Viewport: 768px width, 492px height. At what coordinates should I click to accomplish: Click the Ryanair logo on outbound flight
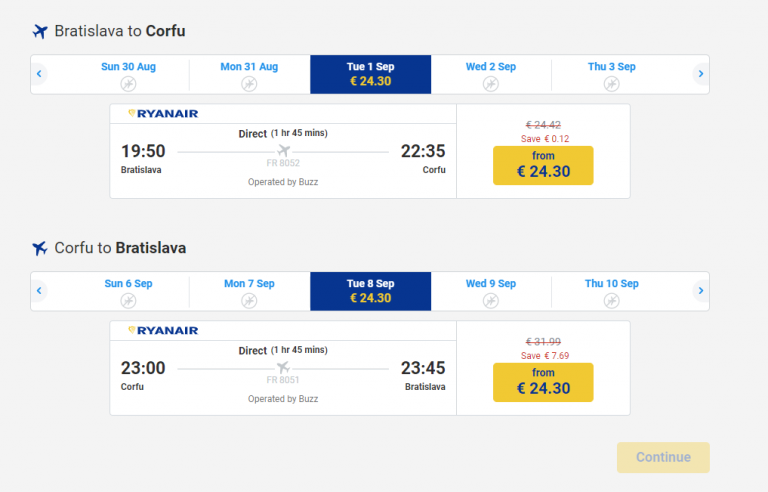pyautogui.click(x=163, y=114)
